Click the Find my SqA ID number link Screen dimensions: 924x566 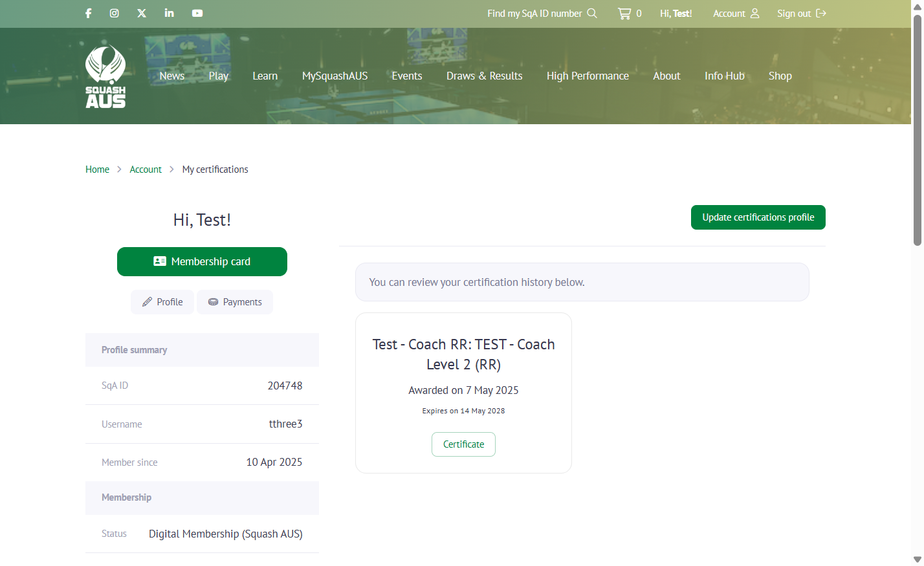[542, 13]
